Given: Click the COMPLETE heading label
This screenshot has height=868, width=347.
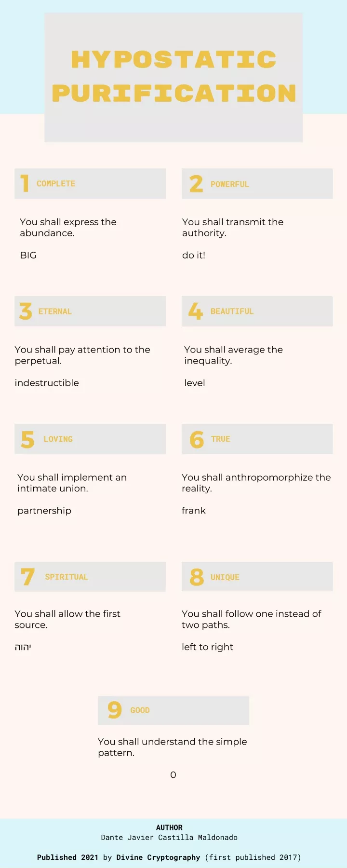Looking at the screenshot, I should tap(56, 184).
